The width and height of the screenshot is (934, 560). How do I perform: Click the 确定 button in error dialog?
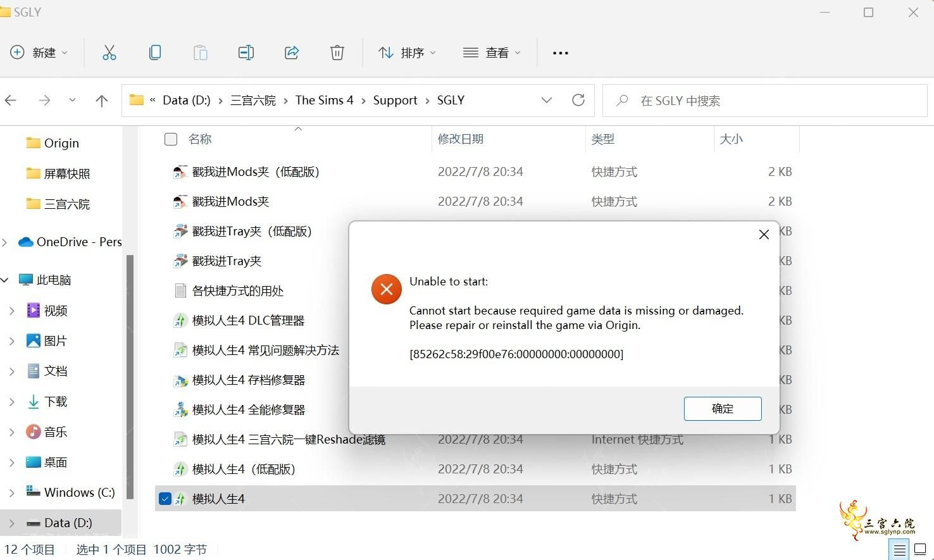click(723, 409)
